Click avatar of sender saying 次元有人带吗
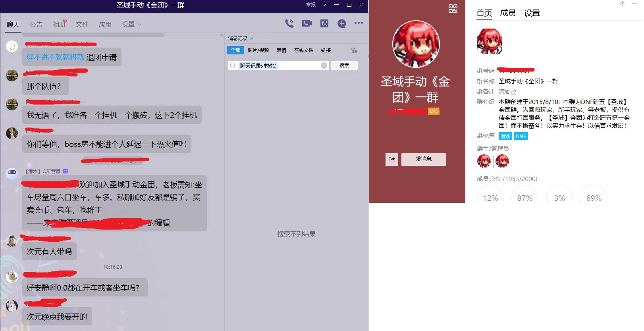Image resolution: width=644 pixels, height=331 pixels. [12, 241]
